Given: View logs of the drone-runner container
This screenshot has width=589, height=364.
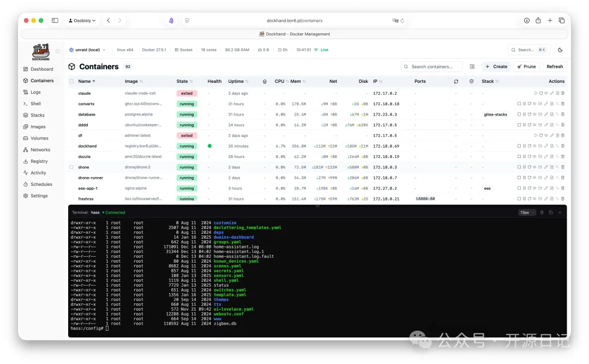Looking at the screenshot, I should pos(552,178).
